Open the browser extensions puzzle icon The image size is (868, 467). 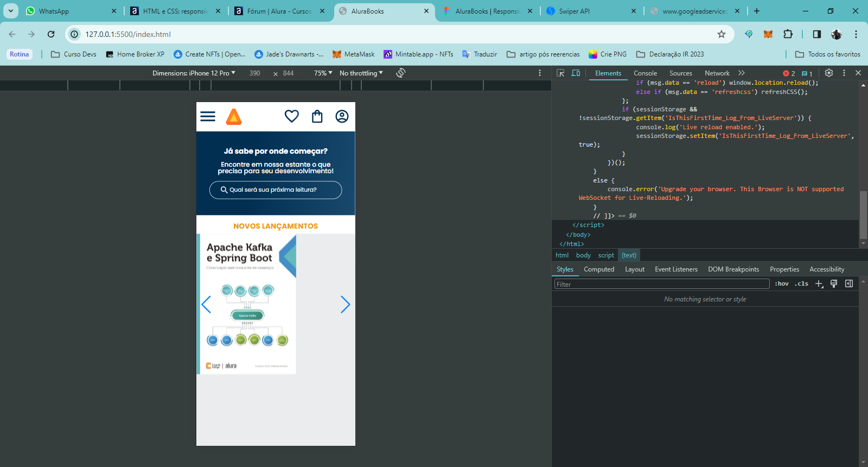pyautogui.click(x=788, y=34)
